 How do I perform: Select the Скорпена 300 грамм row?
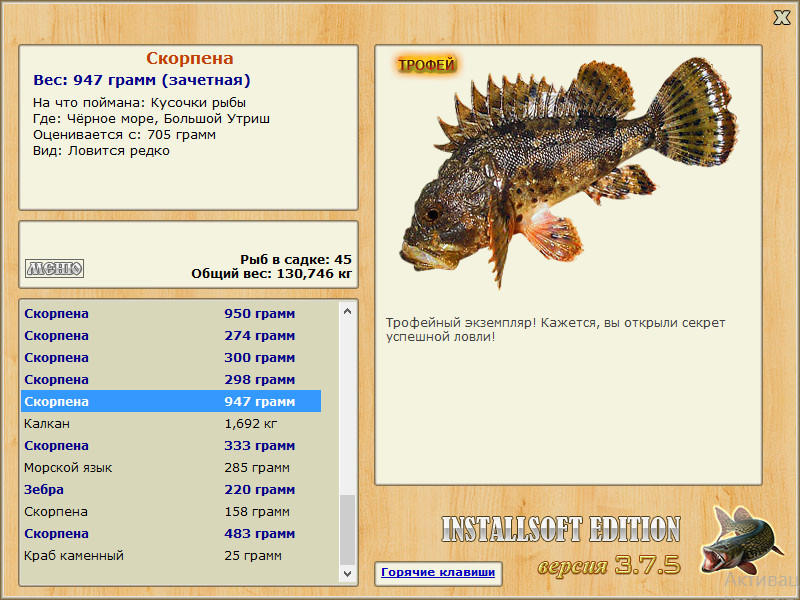[171, 357]
